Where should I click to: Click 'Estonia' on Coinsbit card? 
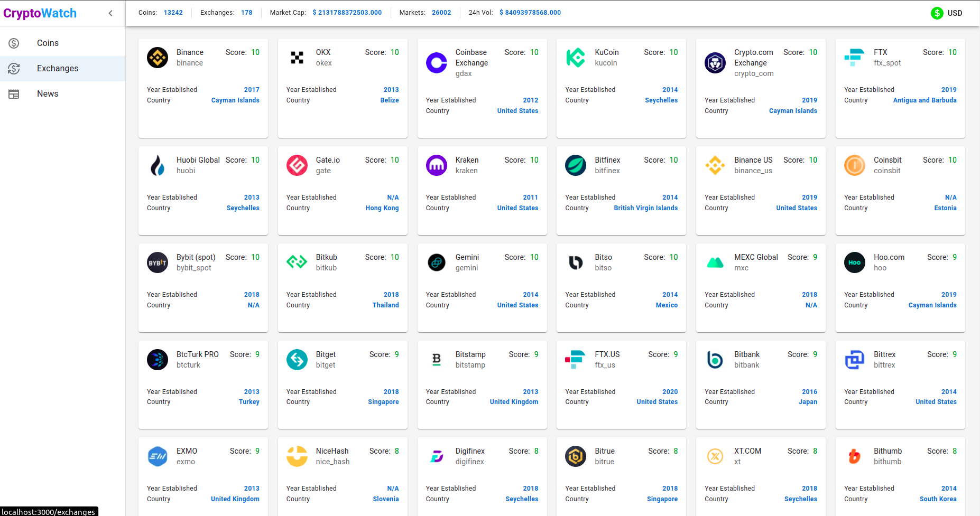pyautogui.click(x=945, y=208)
